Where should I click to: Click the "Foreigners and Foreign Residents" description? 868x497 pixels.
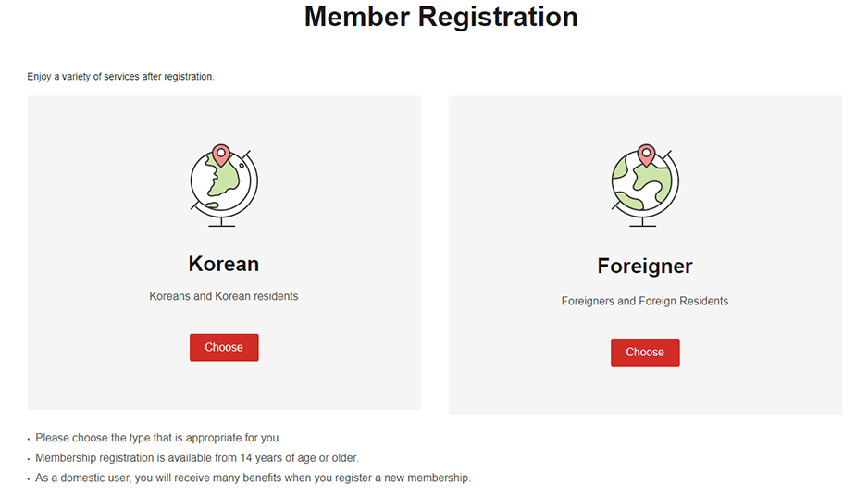[x=645, y=301]
